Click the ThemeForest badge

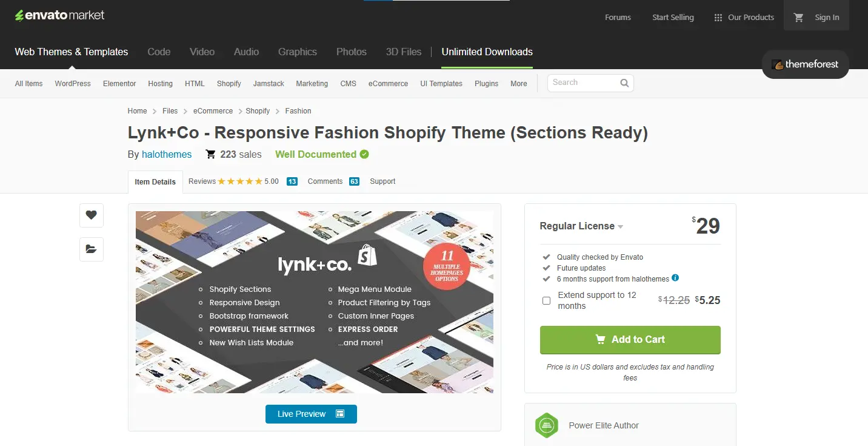pyautogui.click(x=805, y=64)
